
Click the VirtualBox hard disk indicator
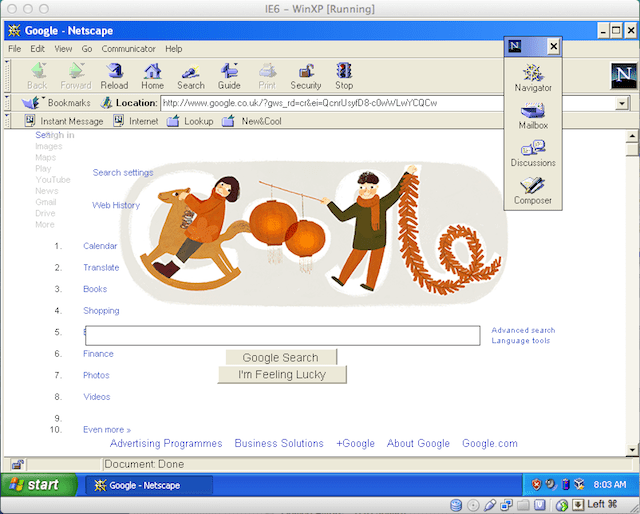[x=456, y=505]
